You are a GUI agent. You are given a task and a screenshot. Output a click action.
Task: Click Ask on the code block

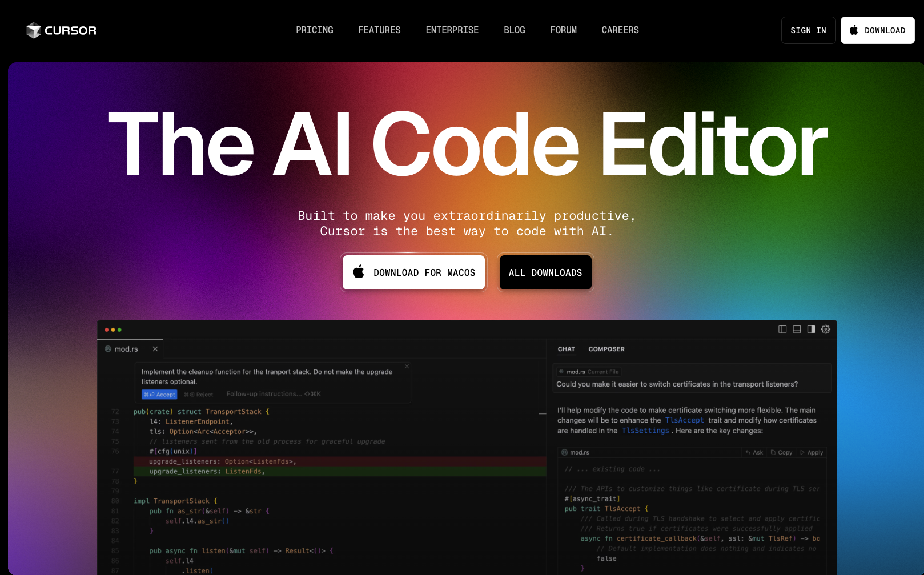[x=754, y=452]
